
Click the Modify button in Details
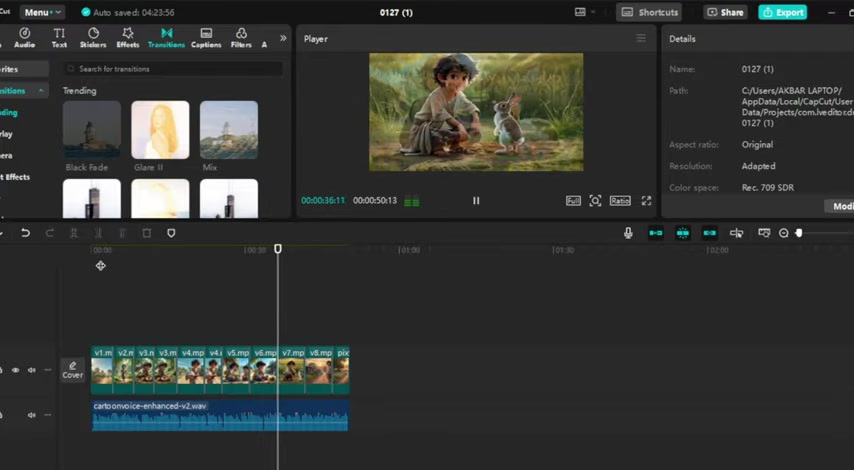[840, 206]
